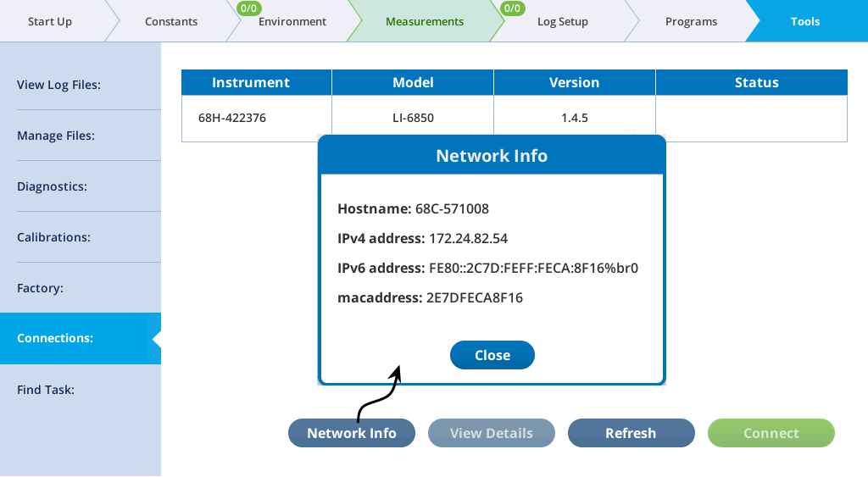
Task: Click the 0/0 badge on Log Setup
Action: [x=512, y=8]
